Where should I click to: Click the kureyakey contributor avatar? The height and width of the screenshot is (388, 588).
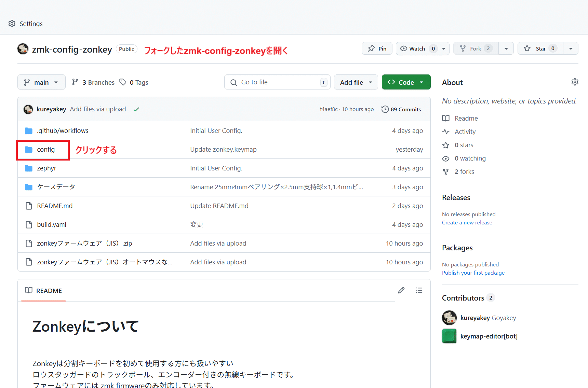[x=449, y=318]
